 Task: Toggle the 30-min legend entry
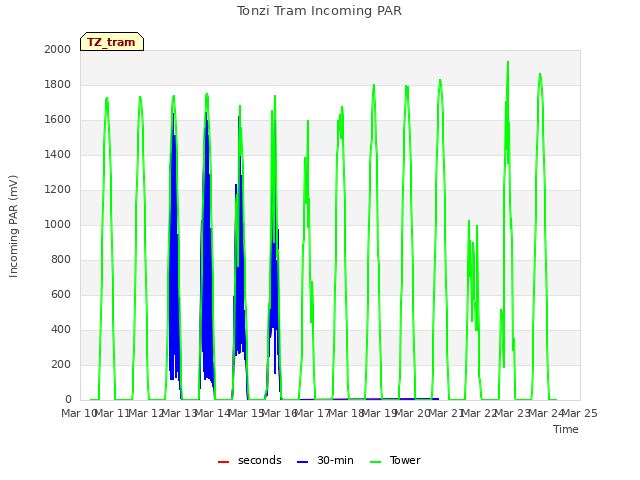click(325, 460)
